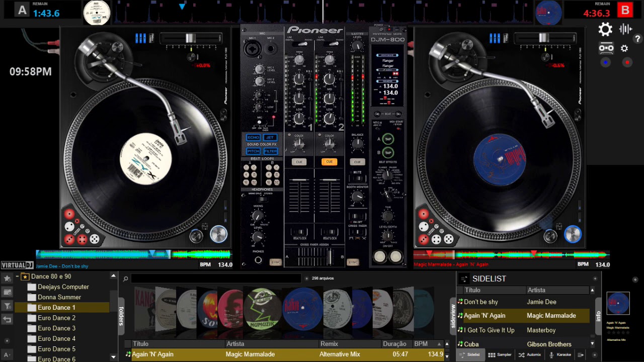
Task: Click left turntable top red button
Action: pos(69,214)
